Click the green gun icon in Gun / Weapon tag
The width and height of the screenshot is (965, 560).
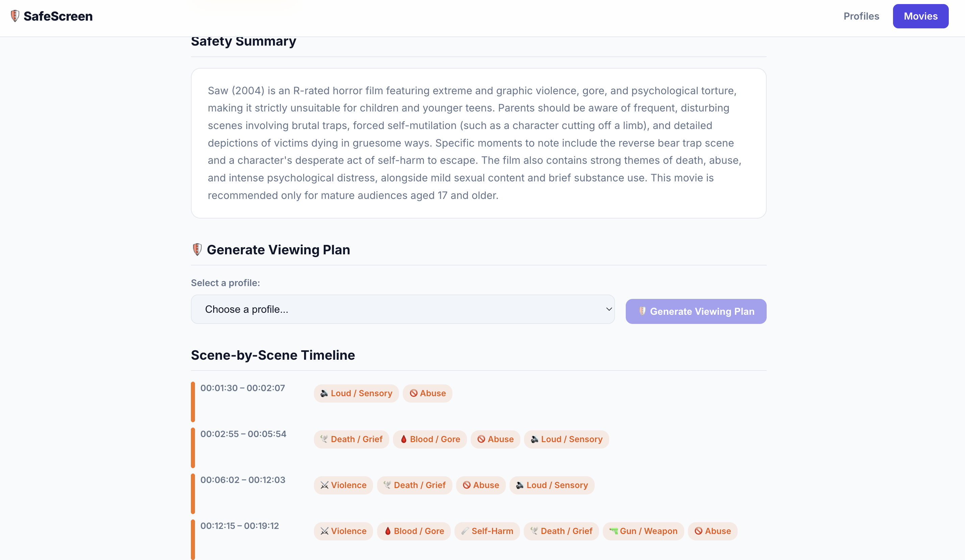pyautogui.click(x=614, y=531)
